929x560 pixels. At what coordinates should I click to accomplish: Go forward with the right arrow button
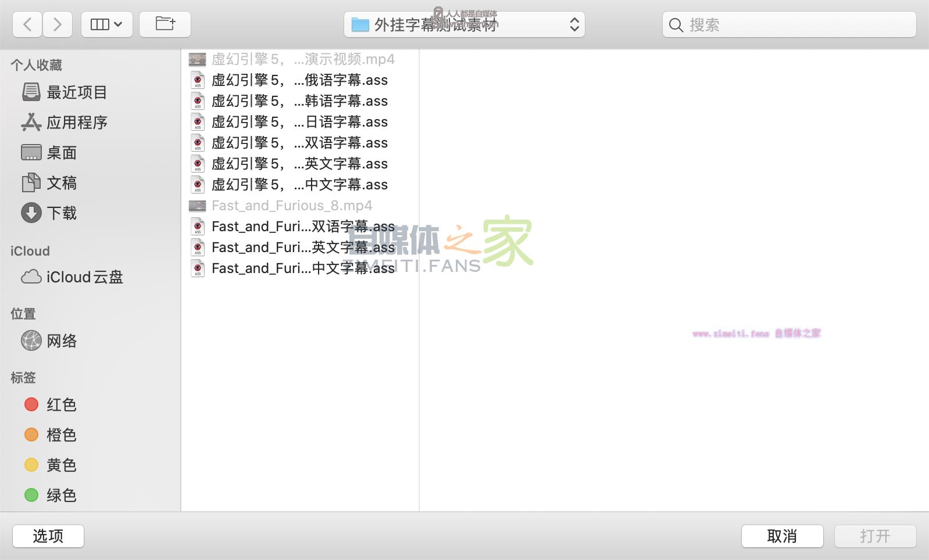[57, 24]
